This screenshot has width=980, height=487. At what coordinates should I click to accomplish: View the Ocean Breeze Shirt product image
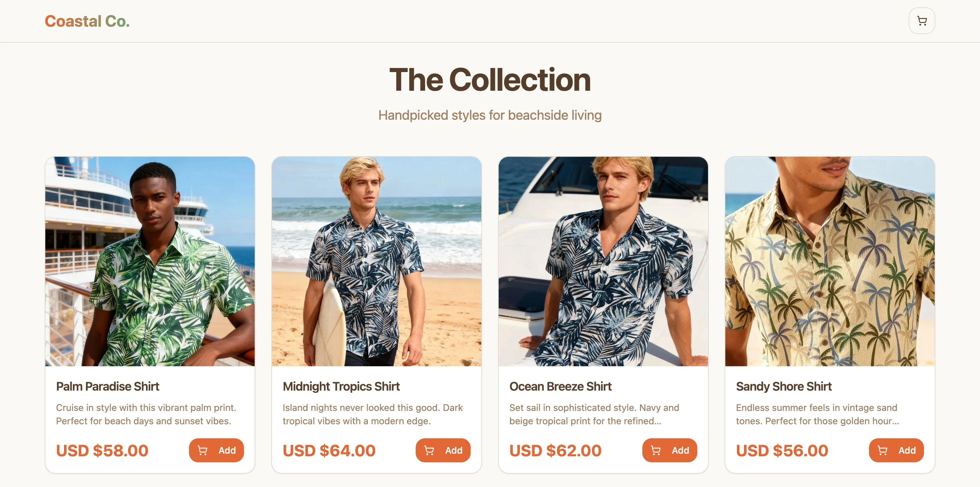[603, 261]
